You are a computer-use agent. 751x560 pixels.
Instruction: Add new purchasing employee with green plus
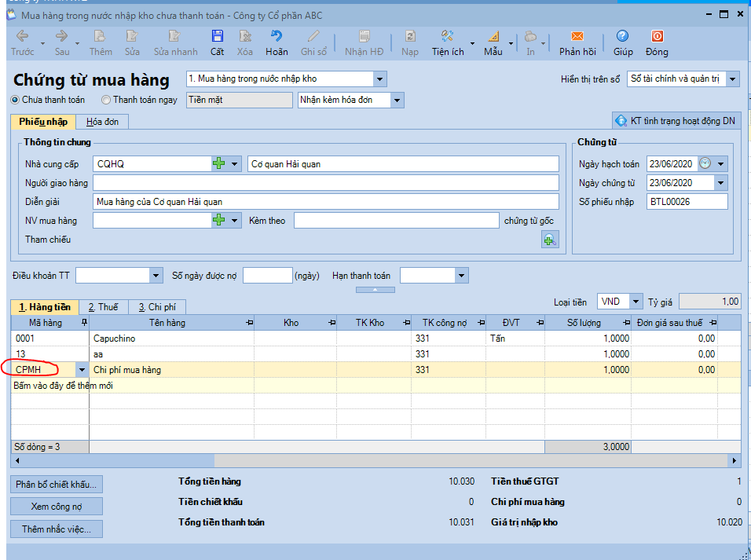219,221
